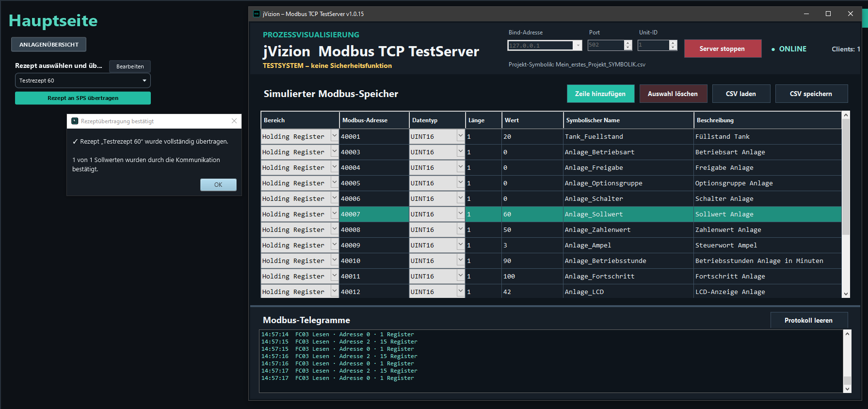Click the memory table scrollbar up arrow
The height and width of the screenshot is (409, 868).
click(846, 115)
